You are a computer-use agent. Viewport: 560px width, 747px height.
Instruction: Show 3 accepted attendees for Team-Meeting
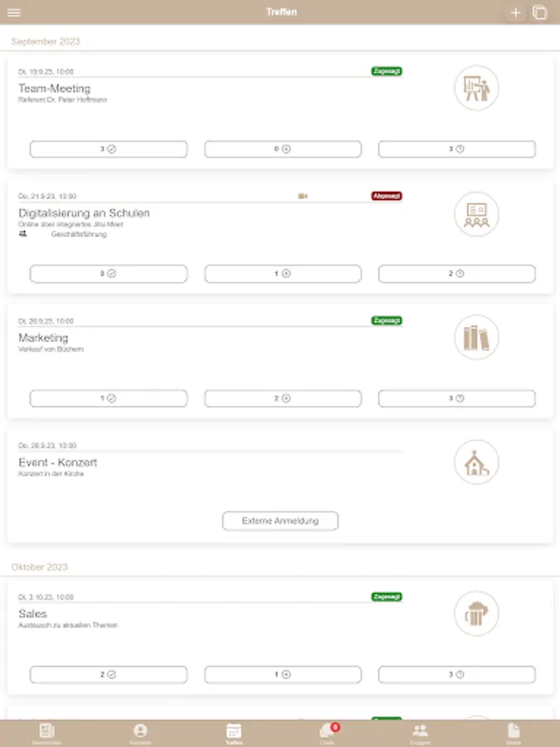109,149
